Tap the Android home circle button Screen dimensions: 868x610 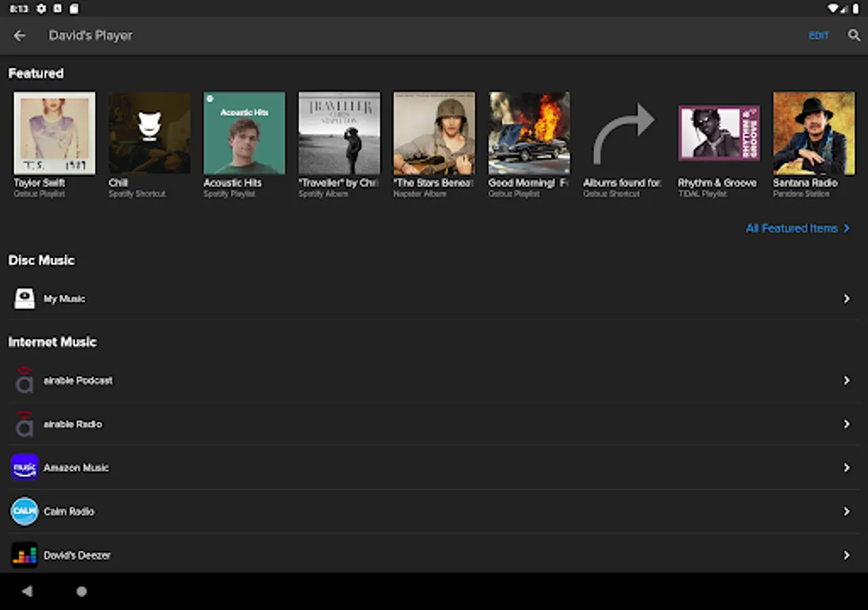[x=81, y=591]
